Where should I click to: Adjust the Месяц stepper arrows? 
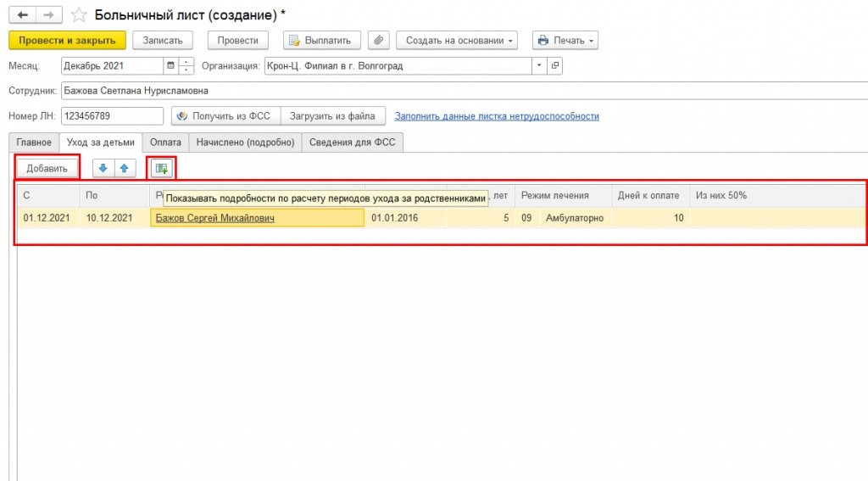[184, 65]
